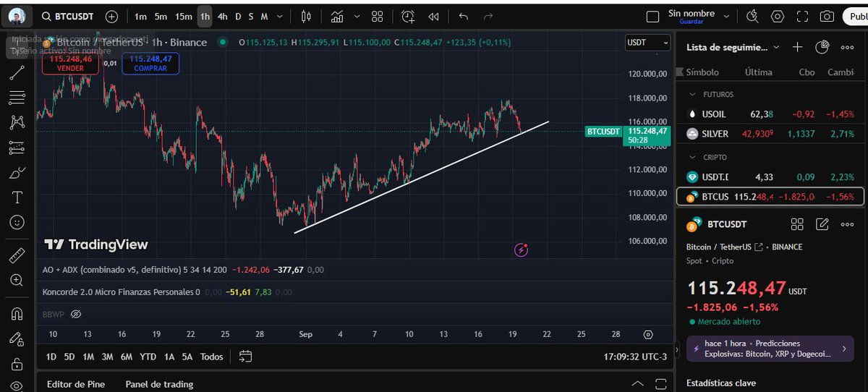Open the emoji icons tool

pyautogui.click(x=17, y=222)
